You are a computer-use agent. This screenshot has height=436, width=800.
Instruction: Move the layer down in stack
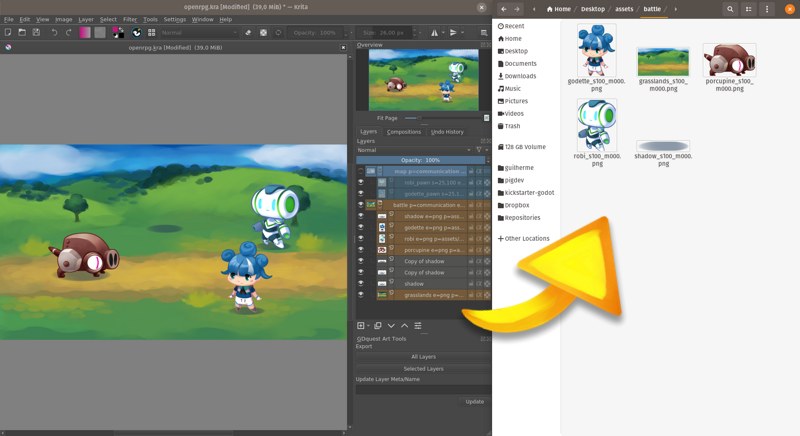tap(391, 325)
